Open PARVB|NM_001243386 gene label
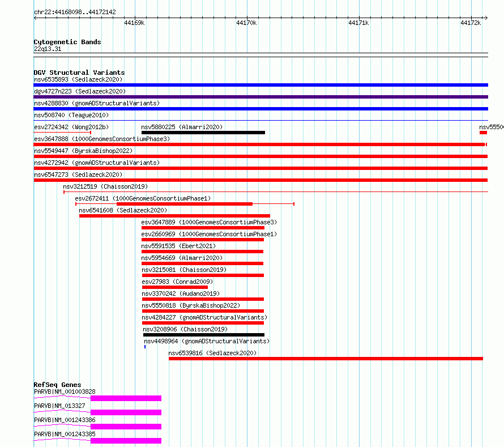Viewport: 504px width, 447px height. 65,420
